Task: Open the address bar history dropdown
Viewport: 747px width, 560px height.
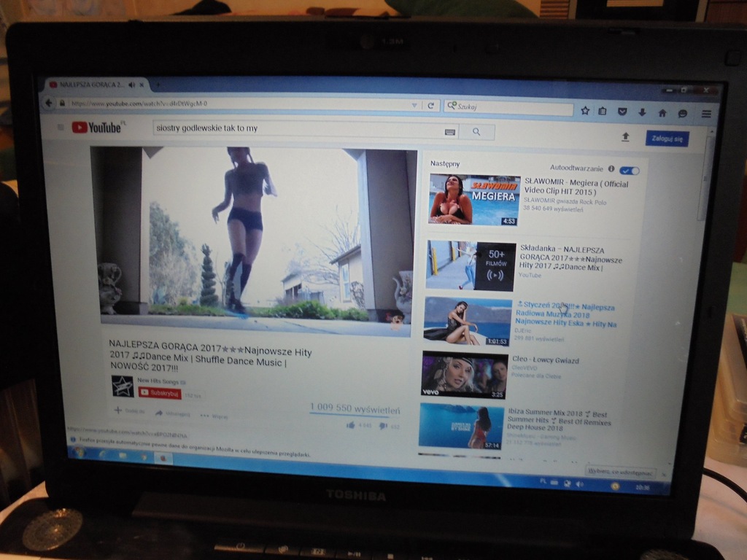Action: (x=414, y=105)
